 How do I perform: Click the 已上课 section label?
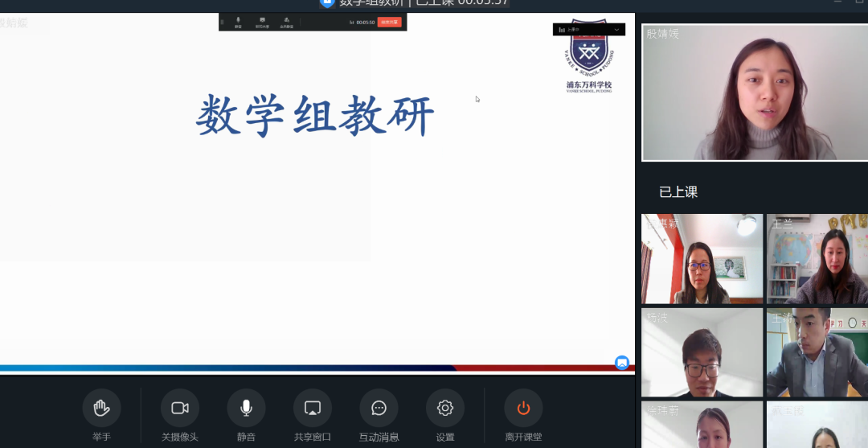[678, 192]
